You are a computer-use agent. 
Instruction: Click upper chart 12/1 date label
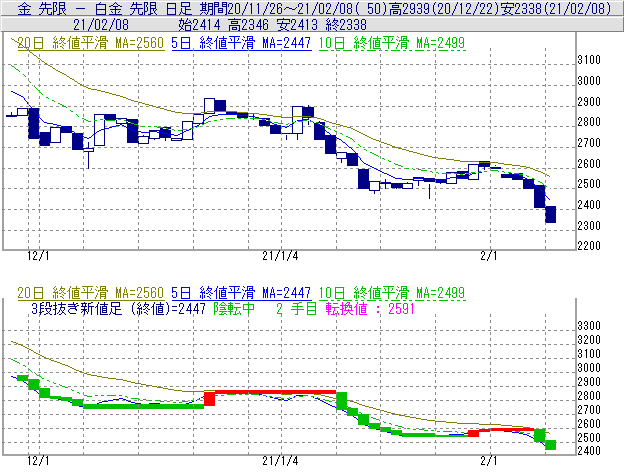click(38, 256)
